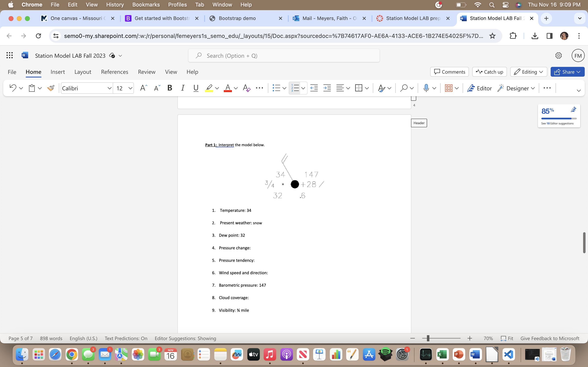Click the Decrease Indent icon
The height and width of the screenshot is (367, 588).
(x=314, y=88)
